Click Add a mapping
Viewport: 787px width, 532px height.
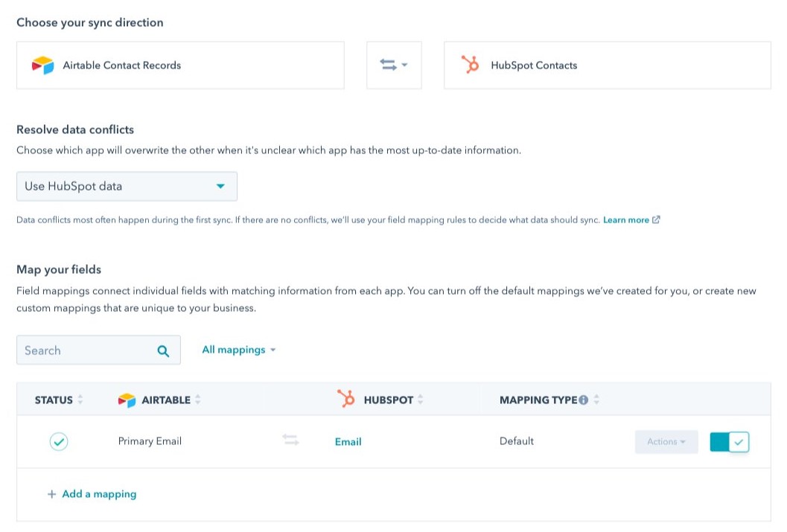tap(99, 494)
